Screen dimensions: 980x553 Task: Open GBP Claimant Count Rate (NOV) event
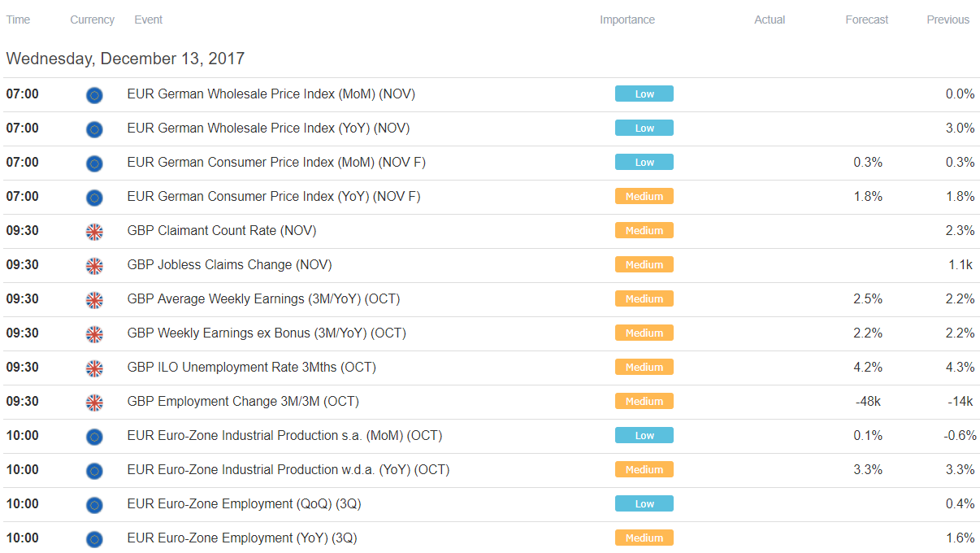222,231
